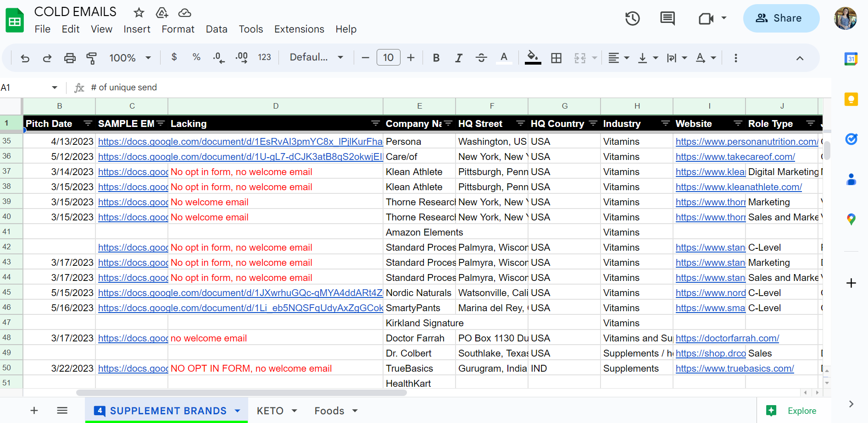Open the borders tool
This screenshot has height=423, width=868.
(556, 58)
